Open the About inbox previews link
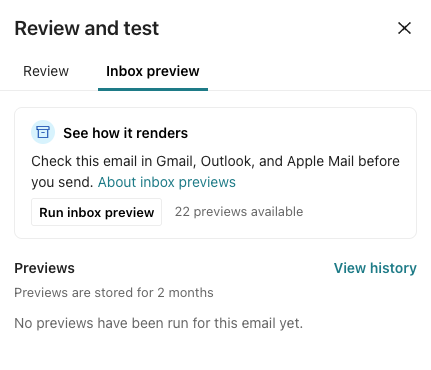The height and width of the screenshot is (370, 431). pos(167,182)
